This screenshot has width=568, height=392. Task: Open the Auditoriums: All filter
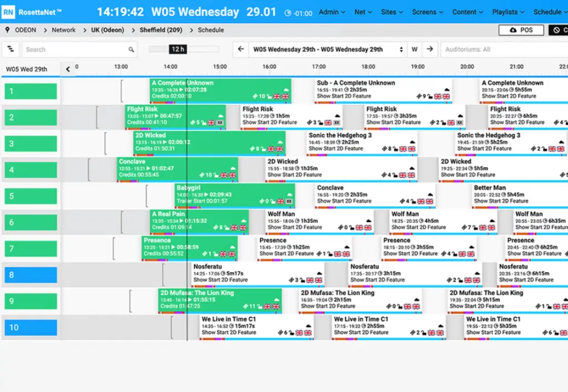pyautogui.click(x=504, y=49)
